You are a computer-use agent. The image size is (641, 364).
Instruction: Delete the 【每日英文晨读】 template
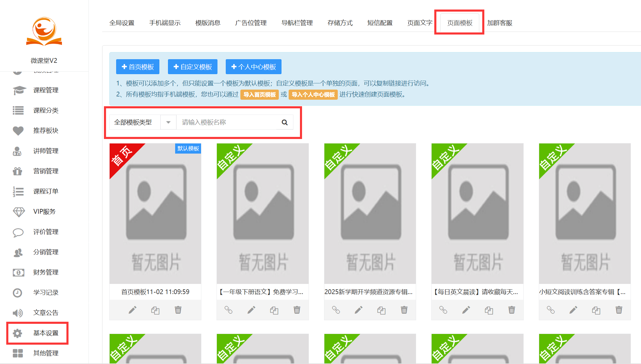point(511,310)
